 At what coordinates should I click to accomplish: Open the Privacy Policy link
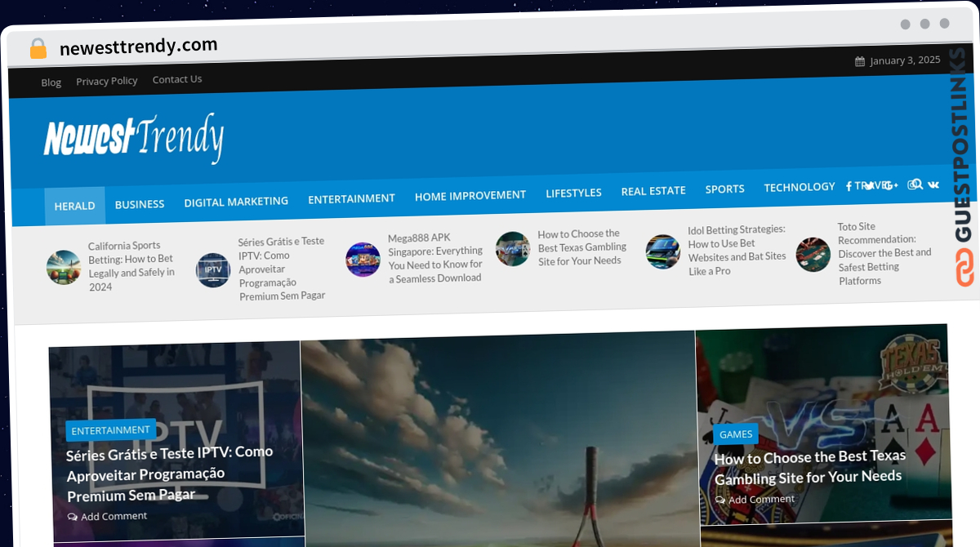107,81
